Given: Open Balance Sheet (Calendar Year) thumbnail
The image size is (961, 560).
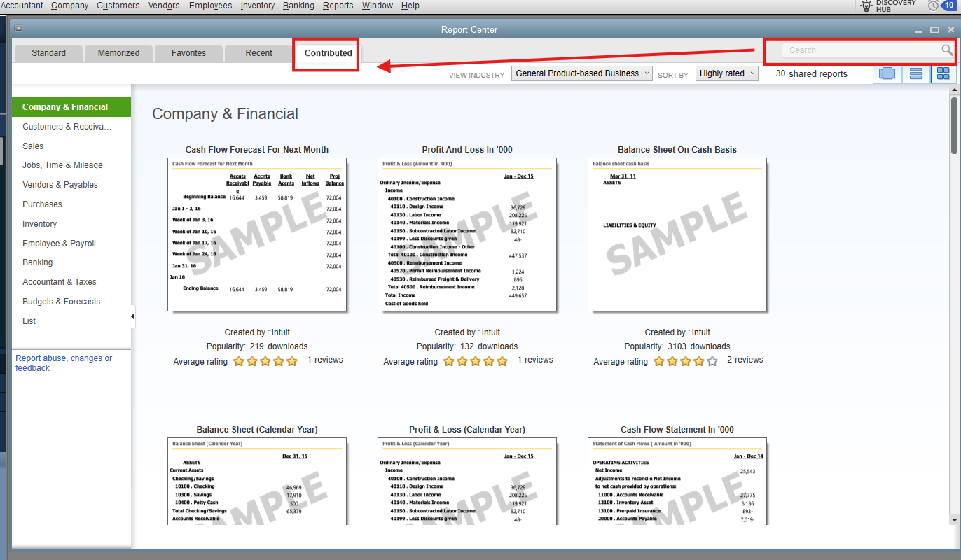Looking at the screenshot, I should tap(257, 482).
